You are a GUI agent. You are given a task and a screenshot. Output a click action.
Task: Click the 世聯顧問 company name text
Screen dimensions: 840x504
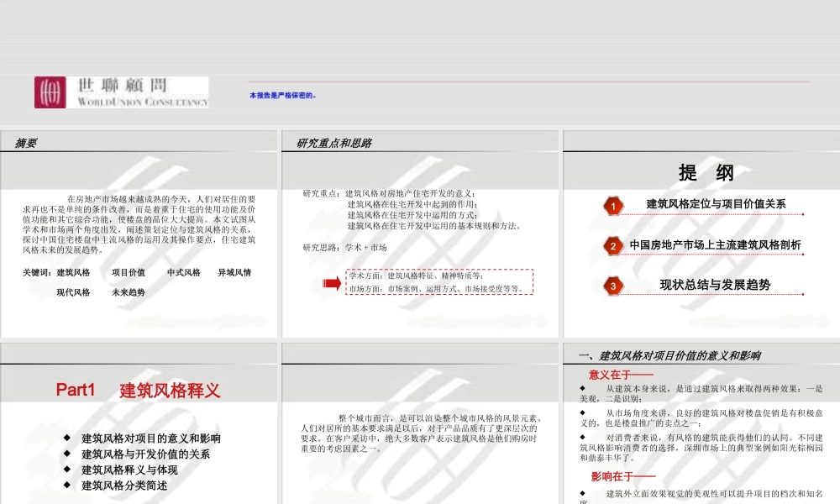pyautogui.click(x=122, y=85)
